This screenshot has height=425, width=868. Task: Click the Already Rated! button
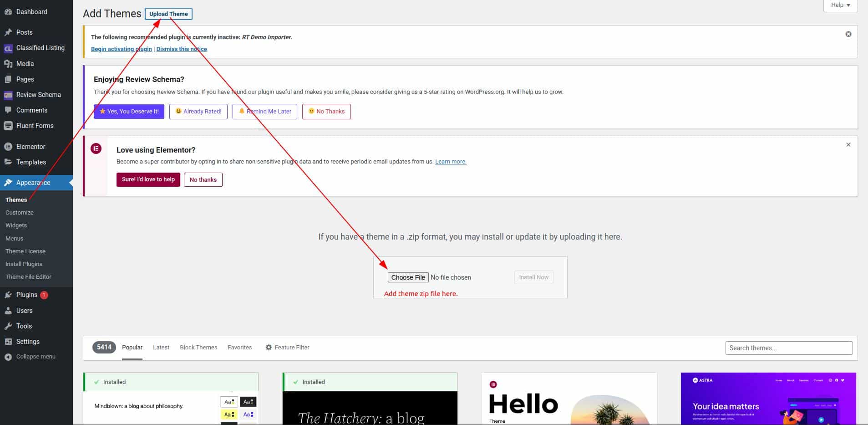[198, 112]
